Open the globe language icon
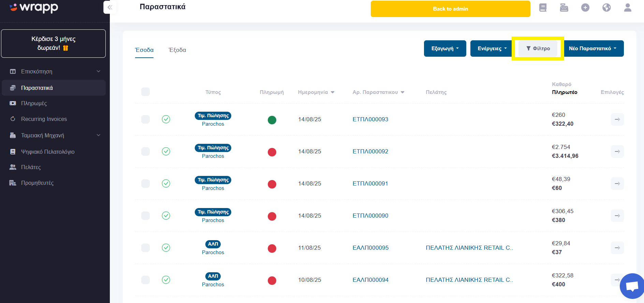The height and width of the screenshot is (303, 644). (606, 8)
